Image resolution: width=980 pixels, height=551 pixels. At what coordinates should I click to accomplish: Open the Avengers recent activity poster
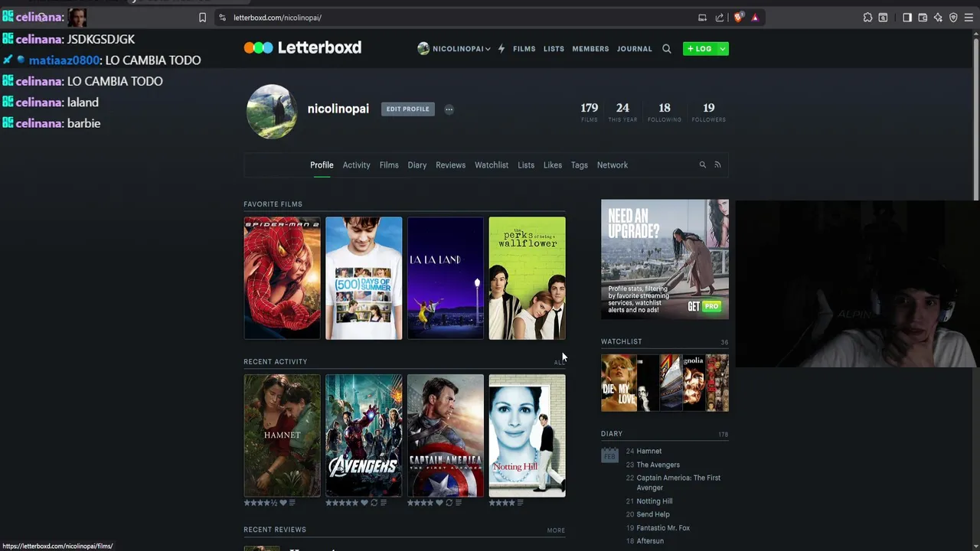point(364,435)
